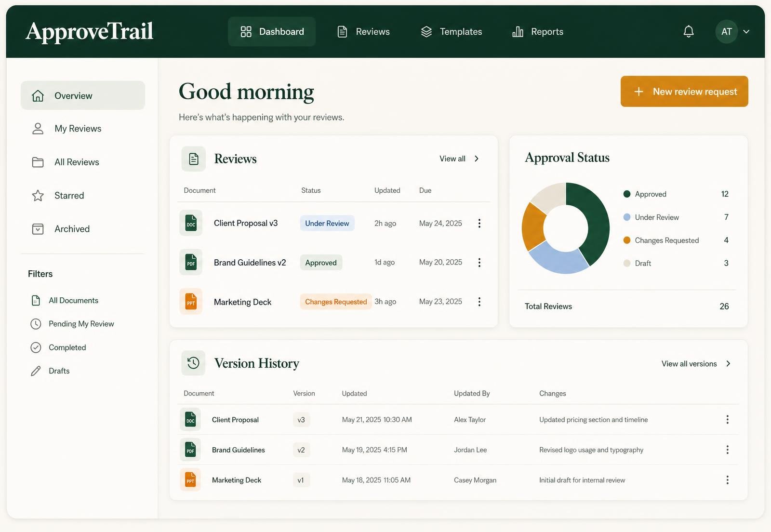Screen dimensions: 771x532
Task: Open options for Marketing Deck version row
Action: [x=727, y=480]
